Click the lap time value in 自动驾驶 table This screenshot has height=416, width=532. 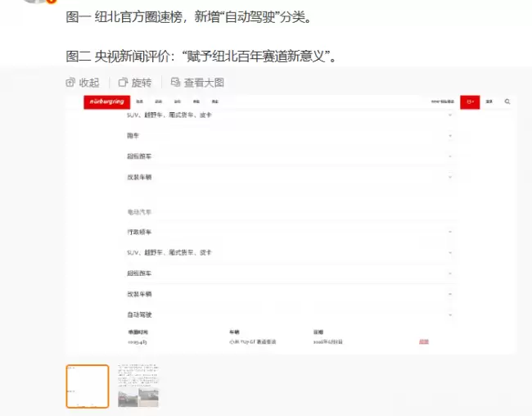point(138,342)
